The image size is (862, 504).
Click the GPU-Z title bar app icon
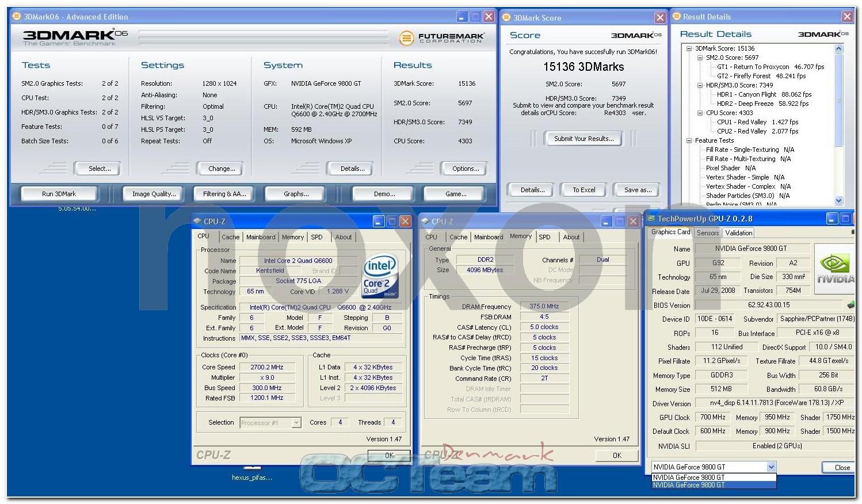651,219
